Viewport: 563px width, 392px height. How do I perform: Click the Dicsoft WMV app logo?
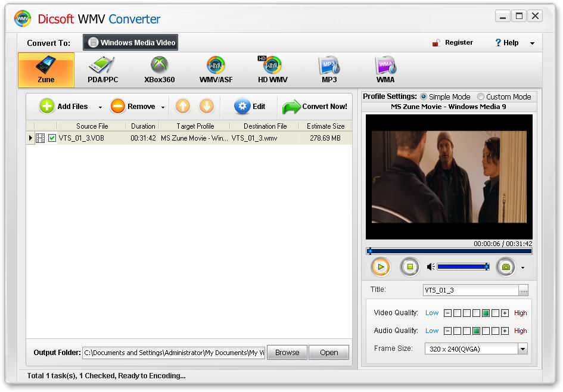click(23, 18)
